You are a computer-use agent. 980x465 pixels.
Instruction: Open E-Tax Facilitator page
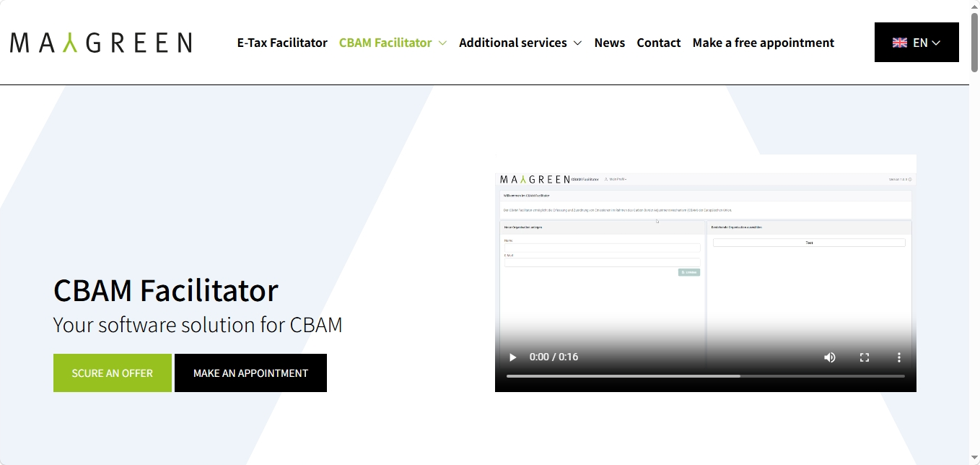(282, 43)
